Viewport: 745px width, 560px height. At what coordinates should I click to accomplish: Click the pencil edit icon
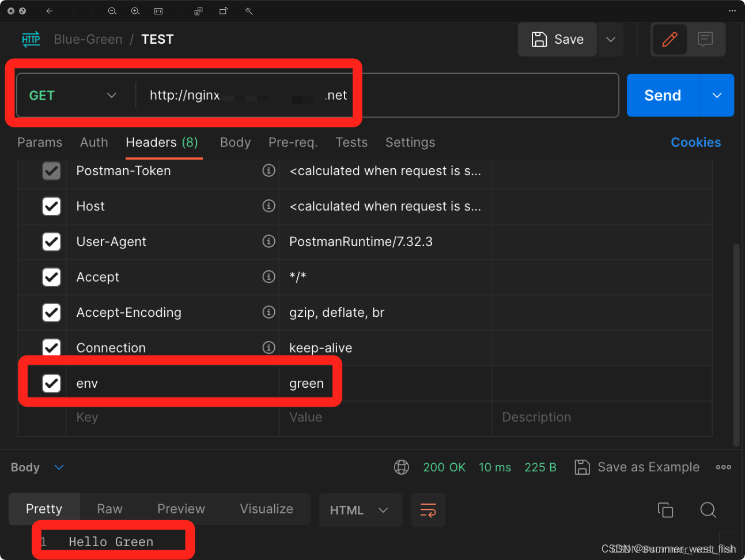click(670, 39)
